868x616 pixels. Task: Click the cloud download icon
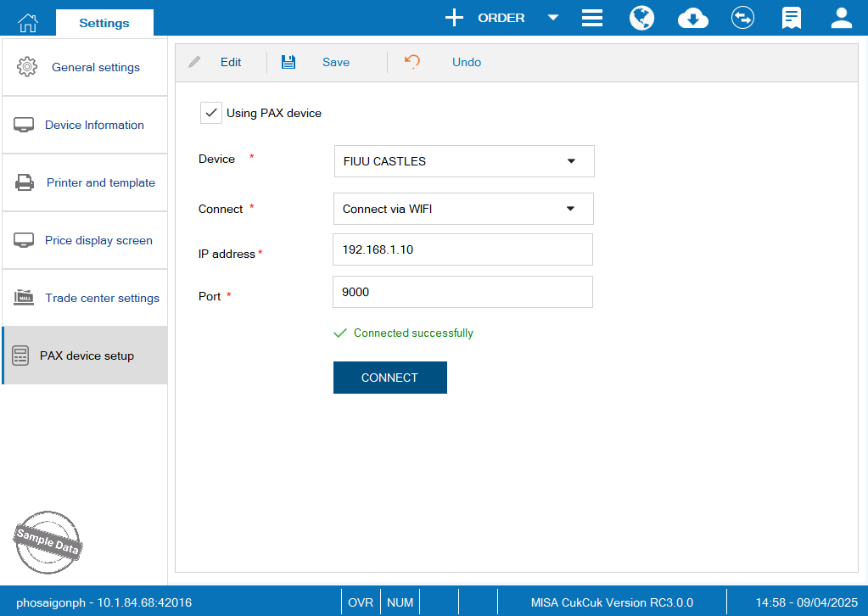[x=692, y=19]
